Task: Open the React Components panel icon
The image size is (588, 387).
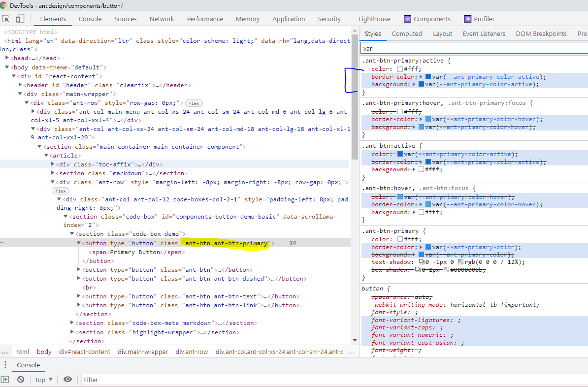Action: [x=407, y=18]
